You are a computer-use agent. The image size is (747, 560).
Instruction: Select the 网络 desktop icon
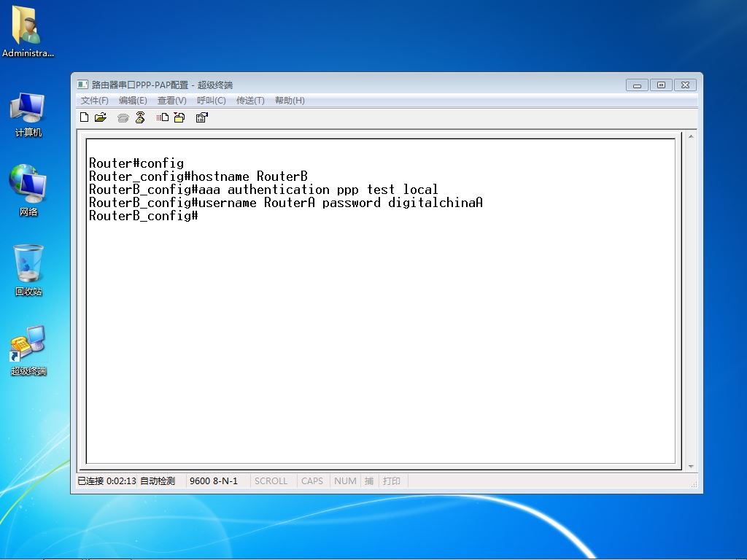(28, 190)
